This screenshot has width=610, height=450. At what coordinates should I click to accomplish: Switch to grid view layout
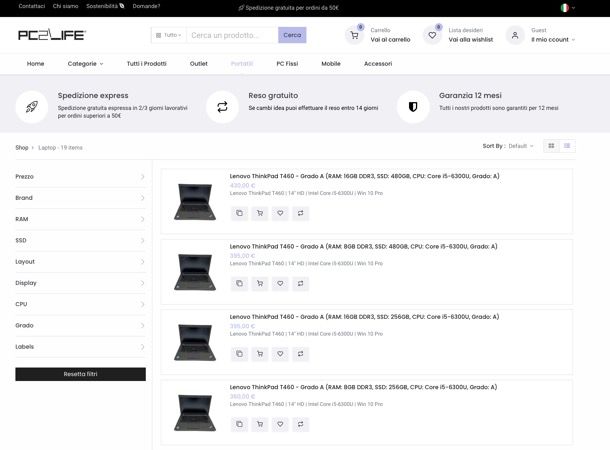(x=551, y=146)
